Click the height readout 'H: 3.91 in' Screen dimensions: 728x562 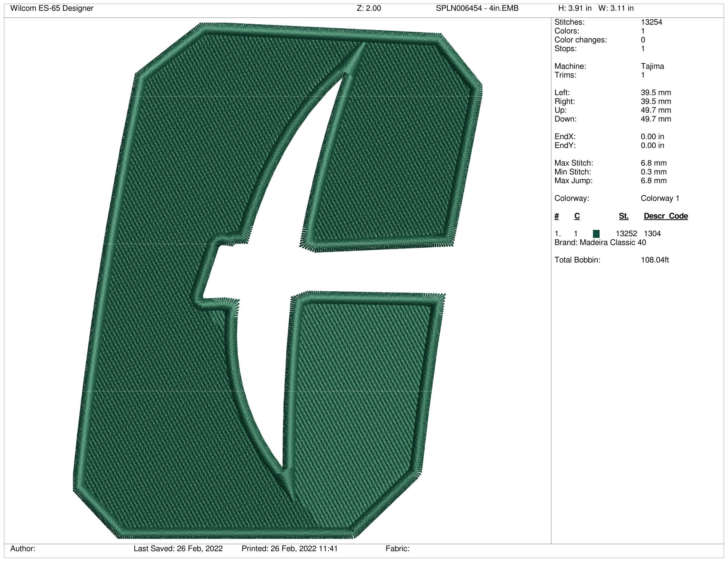coord(575,8)
